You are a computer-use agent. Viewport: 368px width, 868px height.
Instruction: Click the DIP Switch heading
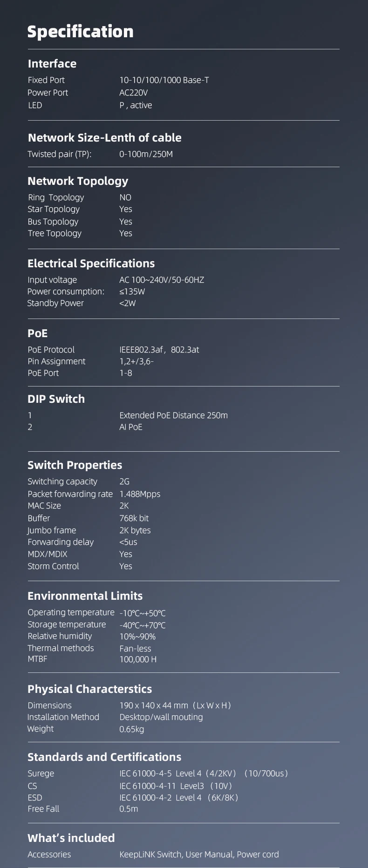coord(56,399)
